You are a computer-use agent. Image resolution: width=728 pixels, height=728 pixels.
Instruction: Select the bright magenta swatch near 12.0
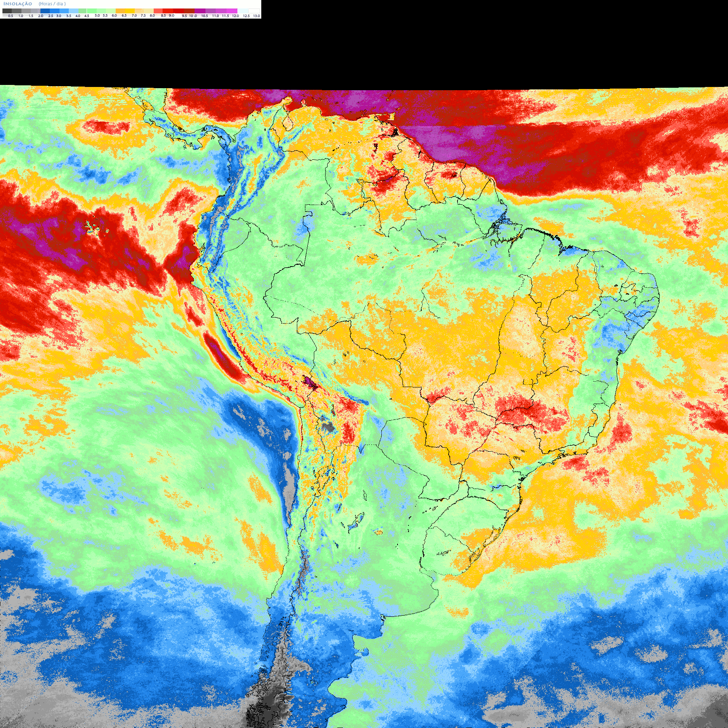232,11
